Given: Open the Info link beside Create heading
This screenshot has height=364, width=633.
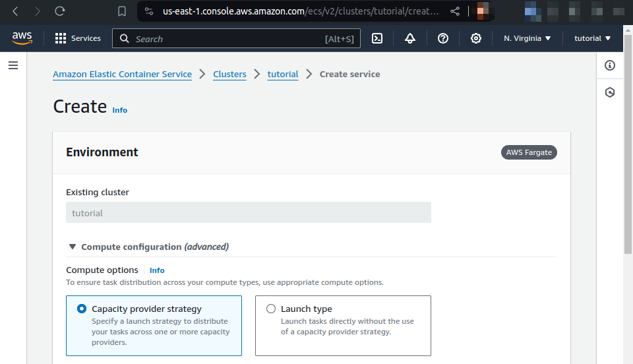Looking at the screenshot, I should (119, 110).
